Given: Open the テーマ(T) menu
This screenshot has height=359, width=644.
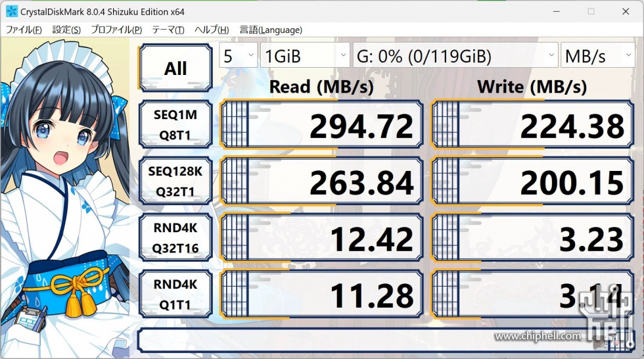Looking at the screenshot, I should tap(168, 30).
